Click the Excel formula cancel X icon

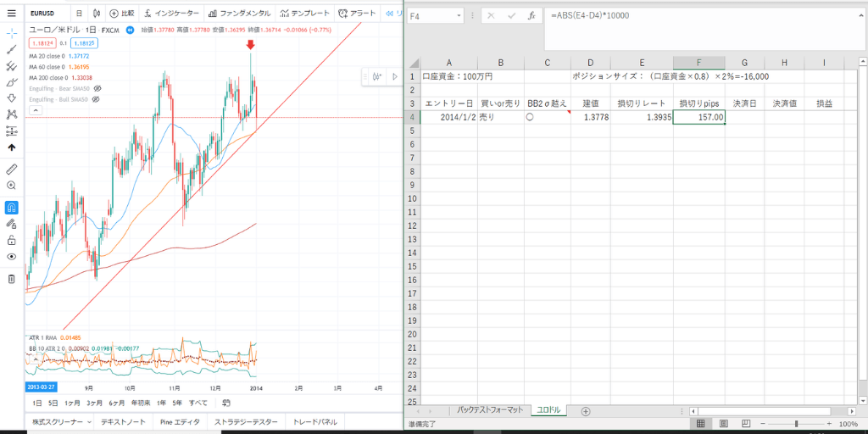[x=491, y=16]
